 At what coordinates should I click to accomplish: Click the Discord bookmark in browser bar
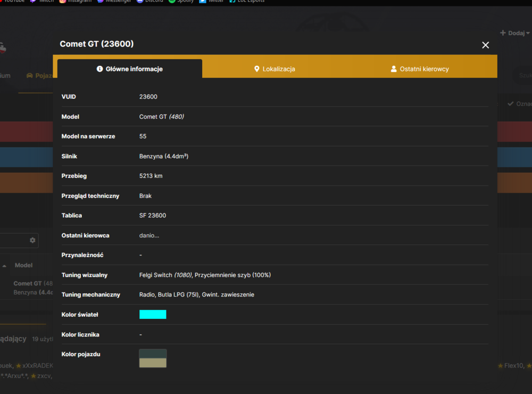(x=150, y=1)
